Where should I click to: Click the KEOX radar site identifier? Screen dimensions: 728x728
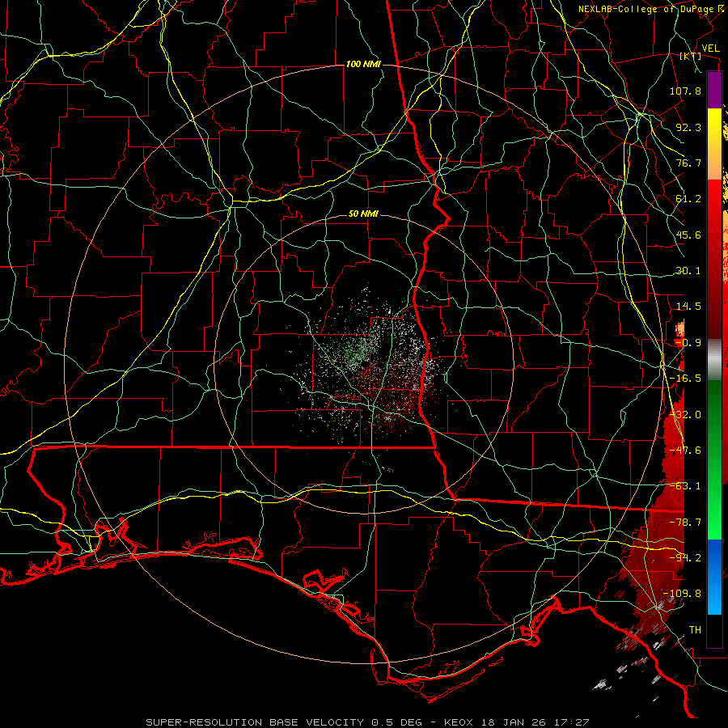(x=459, y=722)
